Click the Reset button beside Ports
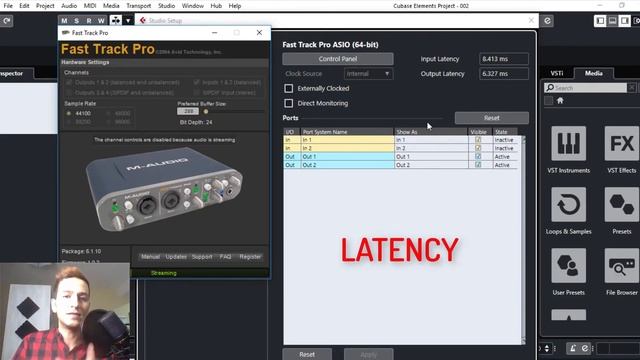The image size is (640, 360). pos(491,118)
